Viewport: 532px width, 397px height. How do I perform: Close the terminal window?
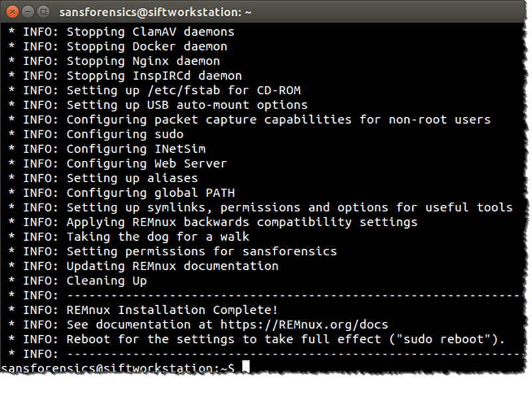(13, 12)
